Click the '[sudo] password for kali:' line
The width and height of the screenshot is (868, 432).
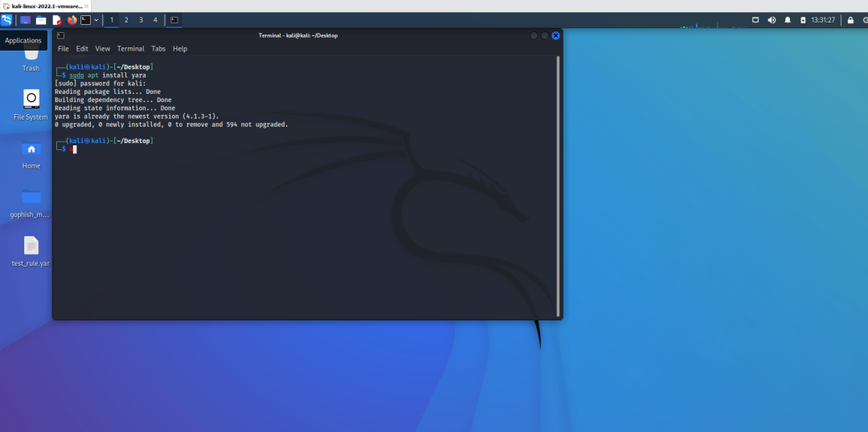pos(100,84)
